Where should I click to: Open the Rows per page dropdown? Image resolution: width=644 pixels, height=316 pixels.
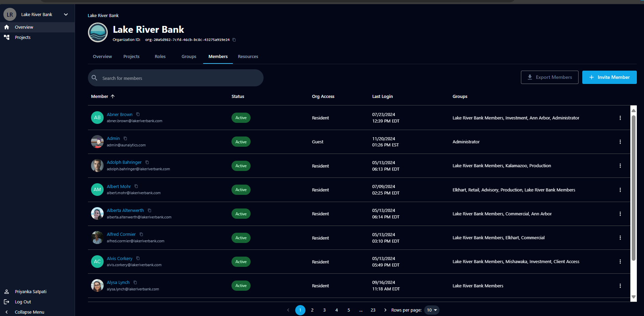[x=432, y=310]
